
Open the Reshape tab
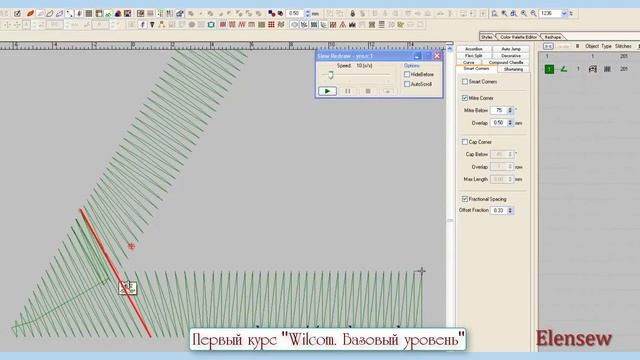pos(553,37)
